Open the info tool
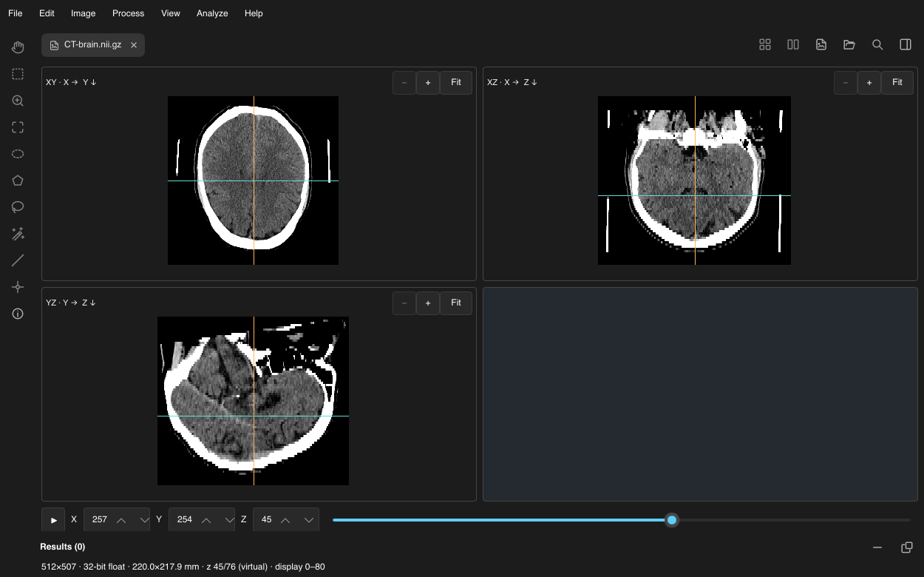The image size is (924, 577). [x=18, y=314]
